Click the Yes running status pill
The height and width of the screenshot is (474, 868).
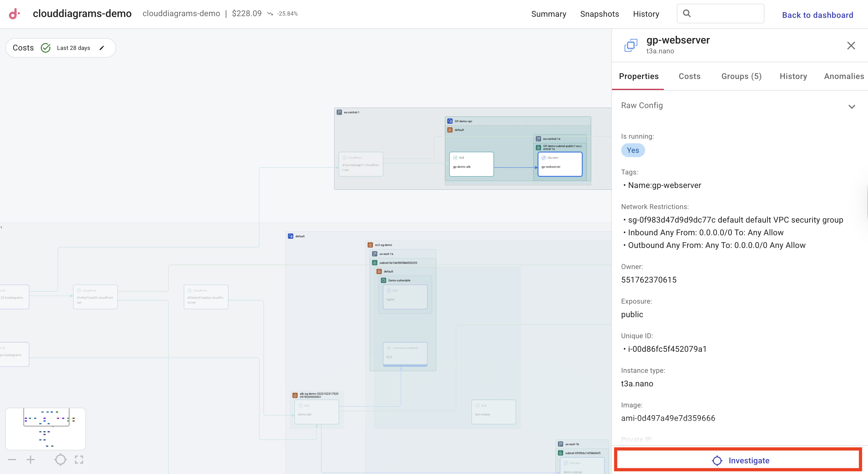(633, 150)
